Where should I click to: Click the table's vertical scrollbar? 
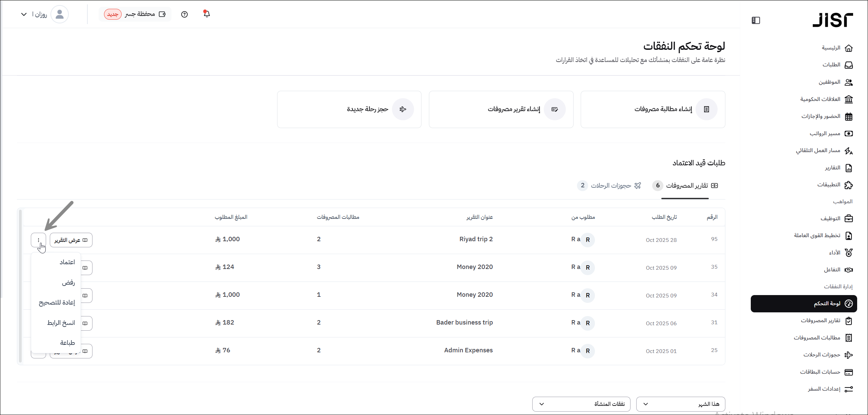pyautogui.click(x=20, y=286)
